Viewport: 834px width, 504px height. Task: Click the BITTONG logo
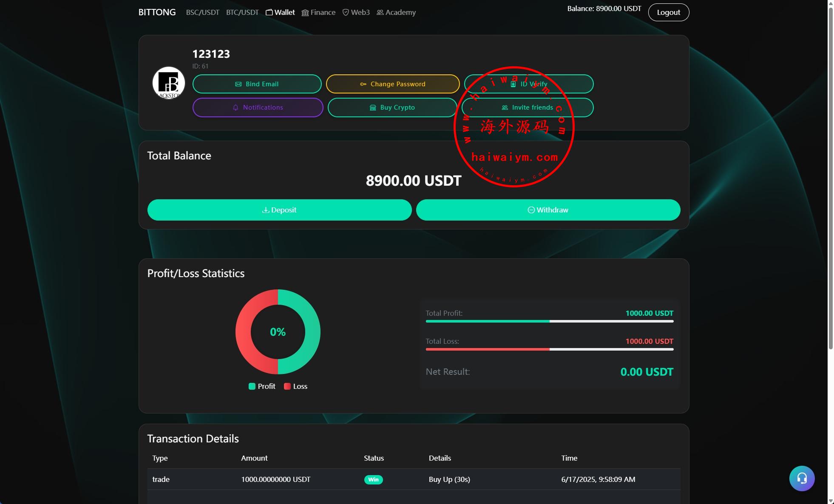click(157, 12)
